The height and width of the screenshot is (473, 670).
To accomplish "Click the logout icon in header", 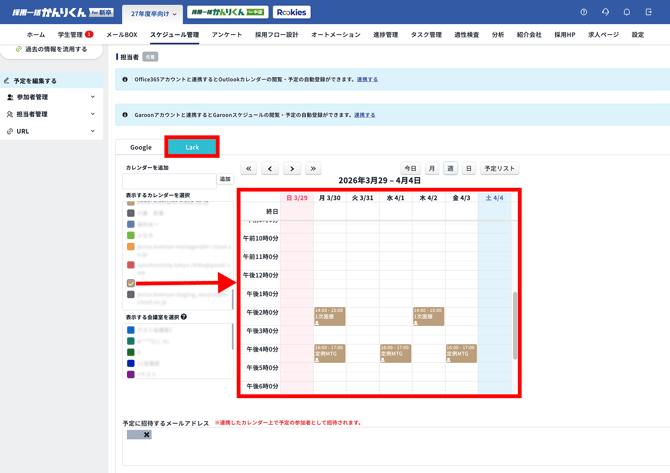I will point(649,12).
